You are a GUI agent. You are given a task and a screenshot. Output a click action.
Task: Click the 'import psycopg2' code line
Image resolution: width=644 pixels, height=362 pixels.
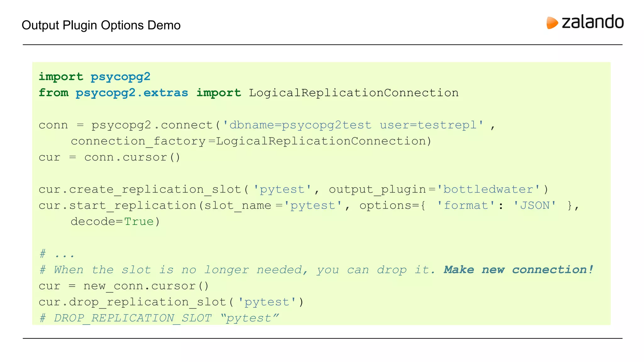point(94,77)
